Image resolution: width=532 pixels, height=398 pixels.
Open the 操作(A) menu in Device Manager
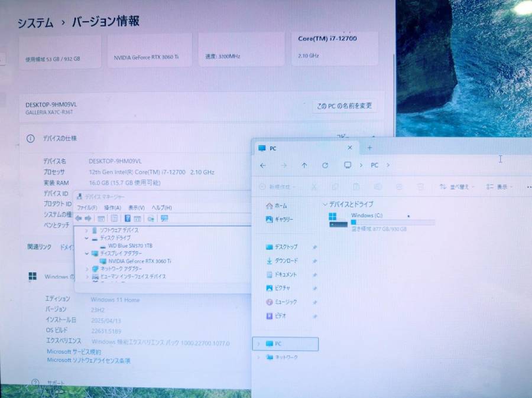point(113,207)
